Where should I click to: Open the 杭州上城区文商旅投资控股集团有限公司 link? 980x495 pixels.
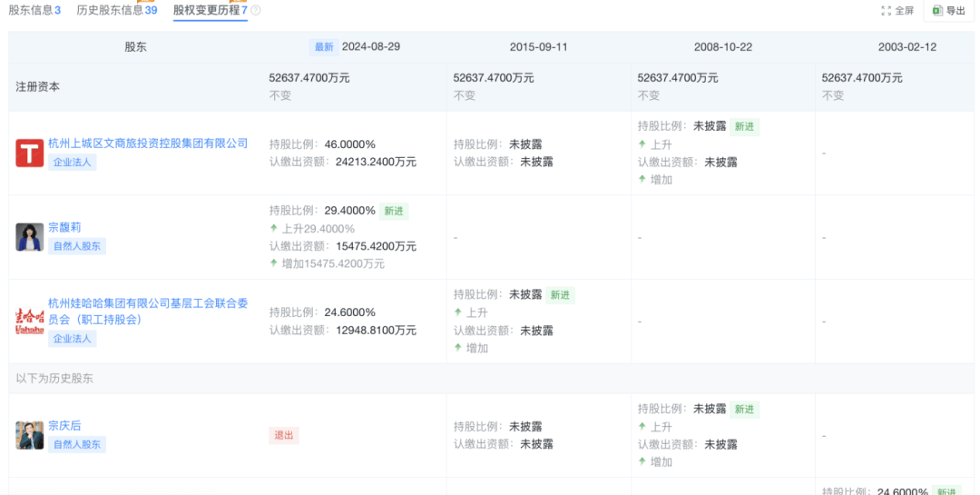[x=148, y=144]
